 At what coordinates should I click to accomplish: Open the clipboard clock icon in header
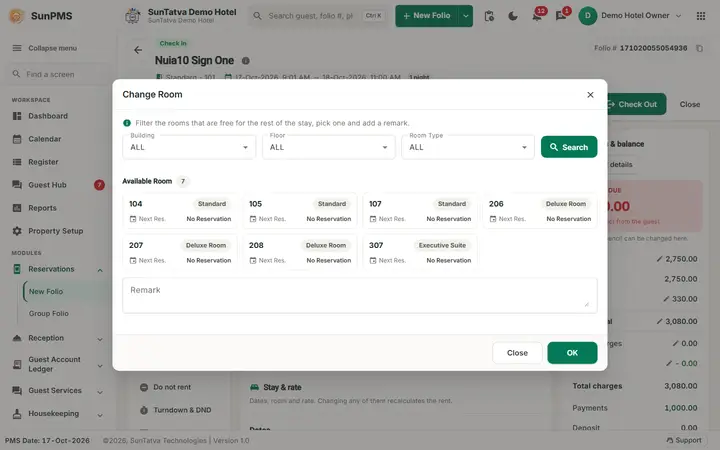(489, 16)
